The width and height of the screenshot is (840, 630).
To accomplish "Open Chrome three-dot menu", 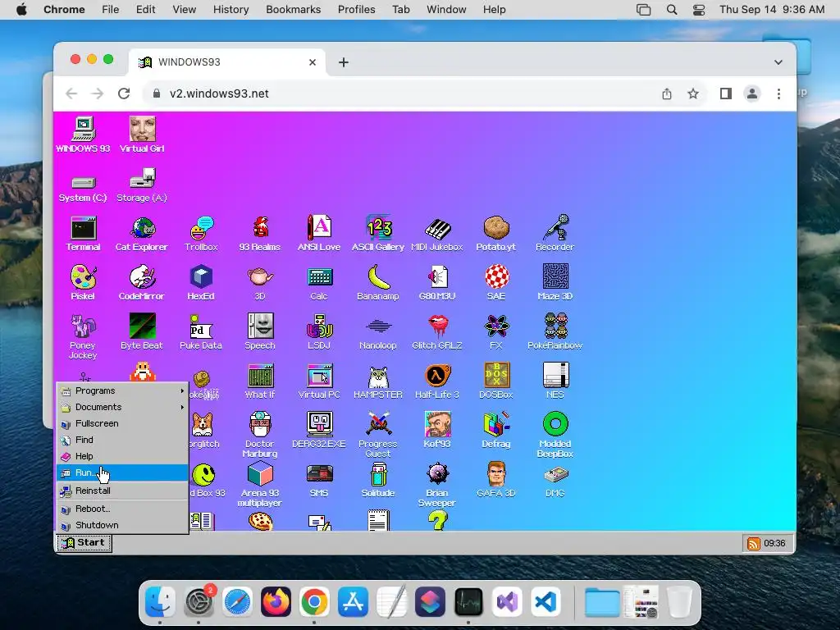I will click(778, 94).
